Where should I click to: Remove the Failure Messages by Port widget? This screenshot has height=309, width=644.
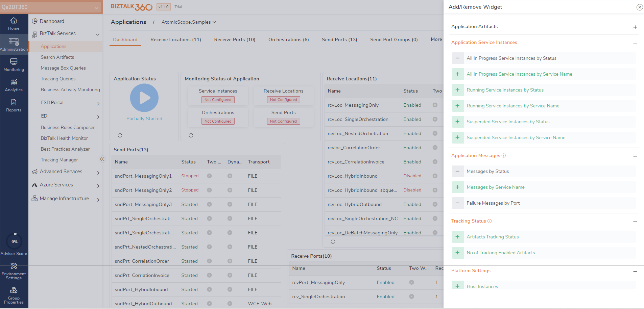(457, 203)
